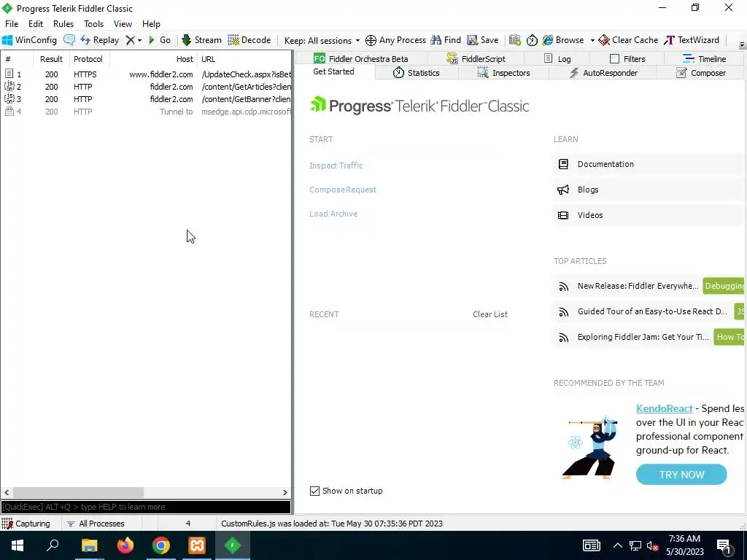This screenshot has height=560, width=747.
Task: Open the Exploring Fiddler Jam article
Action: [643, 337]
